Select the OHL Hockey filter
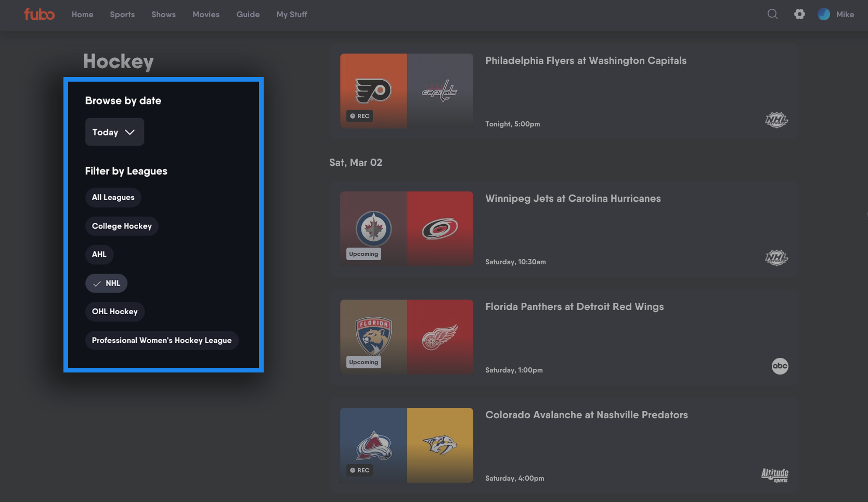This screenshot has width=868, height=502. tap(115, 312)
